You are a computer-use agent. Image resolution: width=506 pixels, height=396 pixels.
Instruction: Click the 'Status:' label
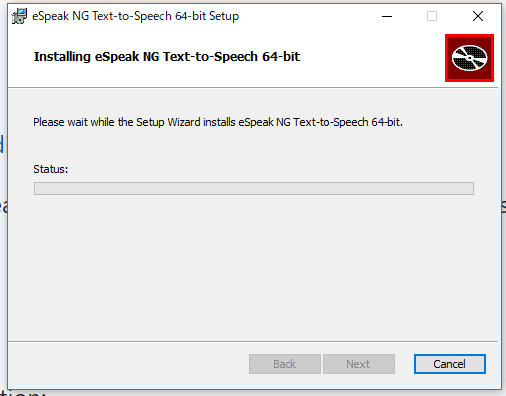[50, 169]
